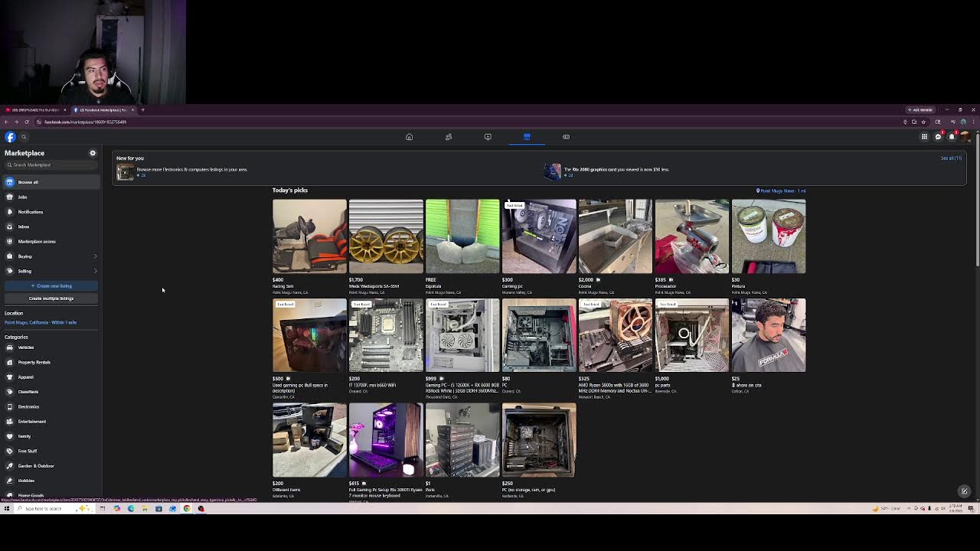Screen dimensions: 980x551
Task: Open the $300 Gaming pc listing
Action: 539,246
